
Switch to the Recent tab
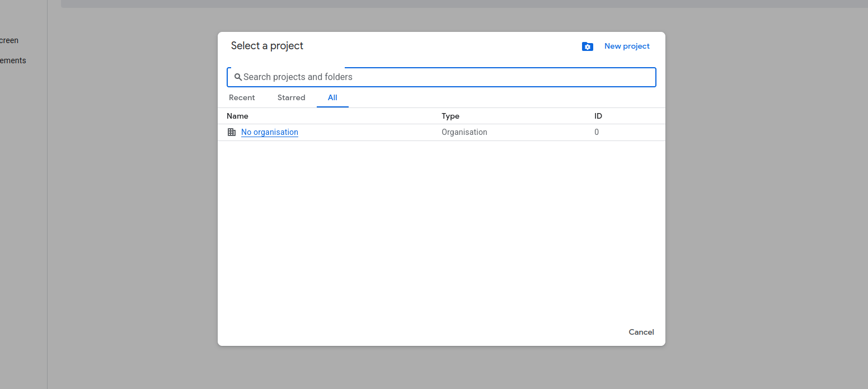coord(242,98)
